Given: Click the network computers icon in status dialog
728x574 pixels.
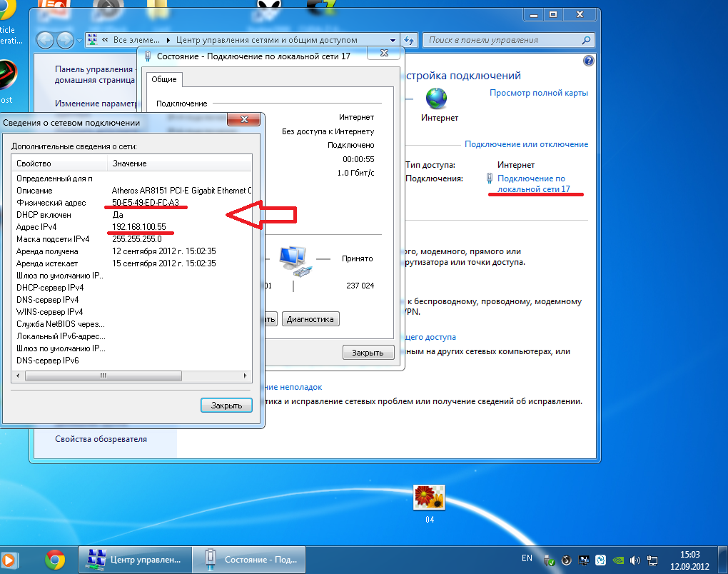Looking at the screenshot, I should point(295,262).
